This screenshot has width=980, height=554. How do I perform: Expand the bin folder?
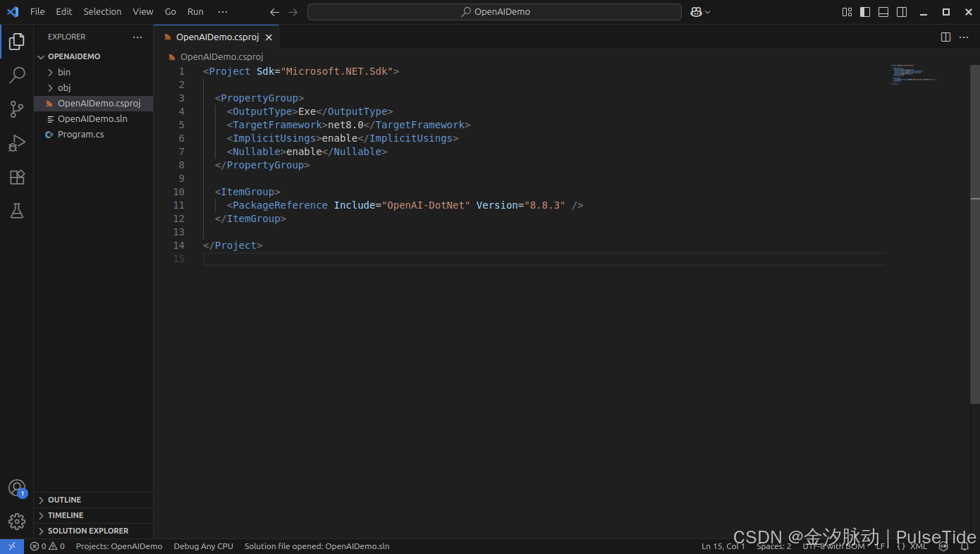(x=93, y=72)
